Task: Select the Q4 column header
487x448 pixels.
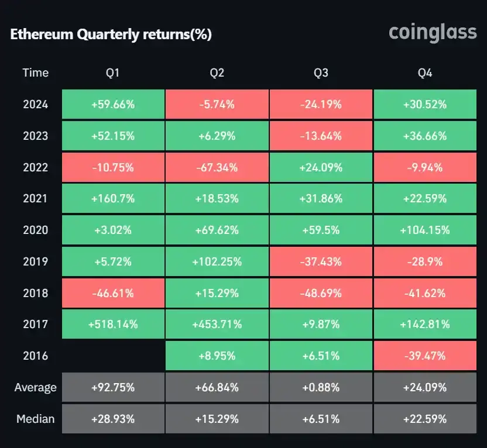Action: pos(425,73)
